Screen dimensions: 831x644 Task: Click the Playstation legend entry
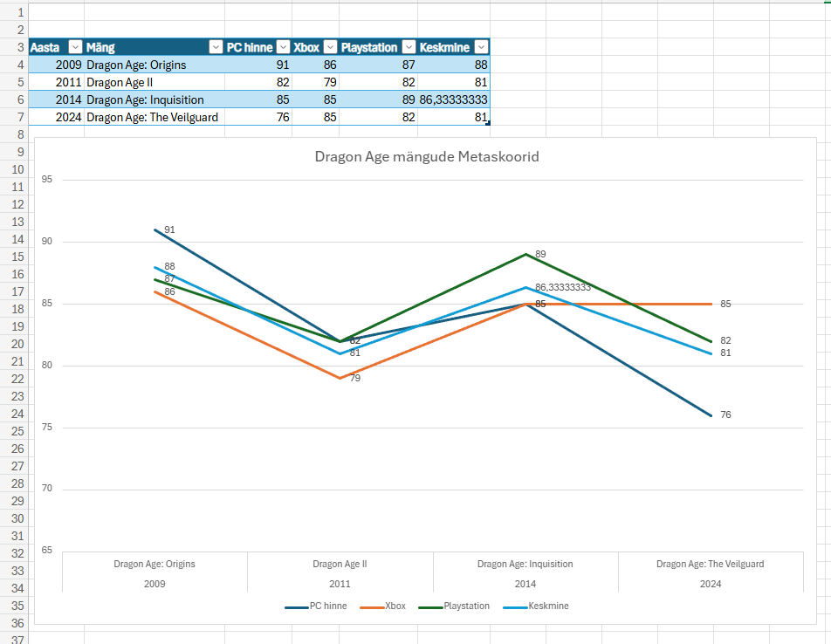point(454,606)
